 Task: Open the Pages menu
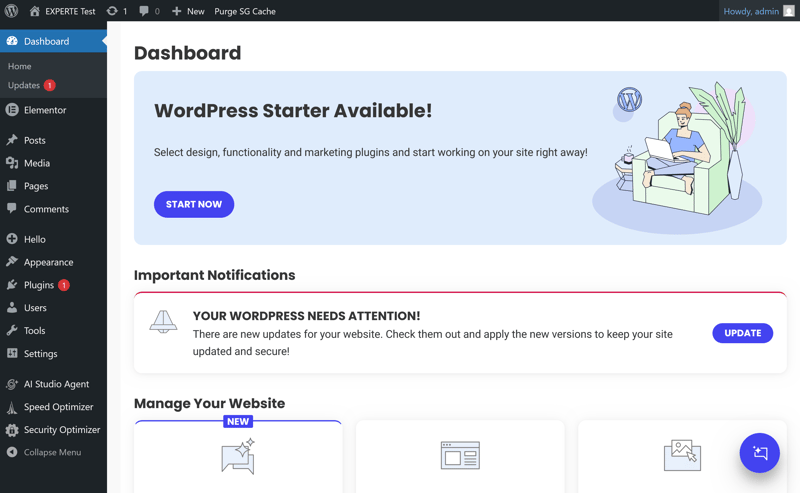click(x=54, y=186)
